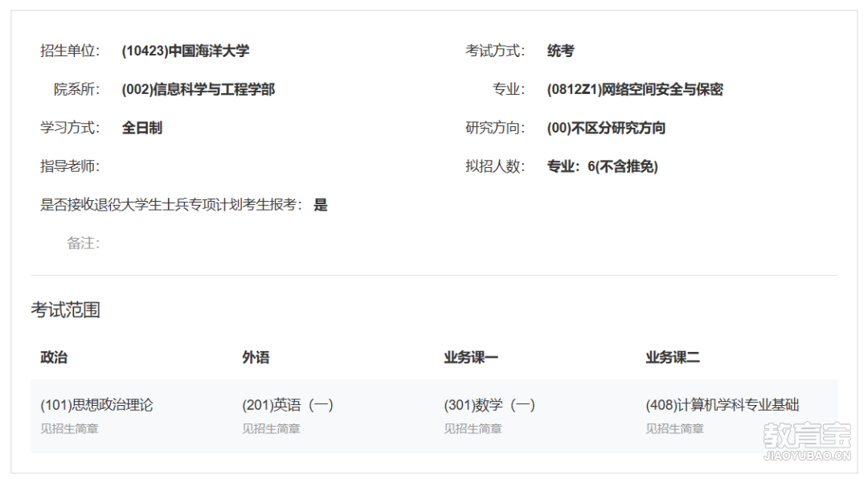Select the (201)英语（一） cell
The image size is (868, 479).
[x=288, y=405]
